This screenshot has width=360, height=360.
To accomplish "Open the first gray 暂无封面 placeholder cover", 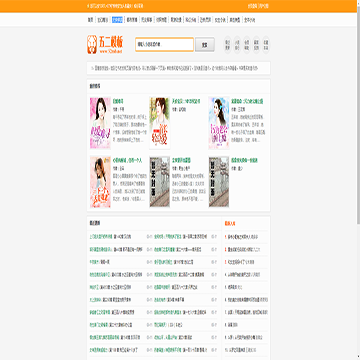I will tap(160, 182).
